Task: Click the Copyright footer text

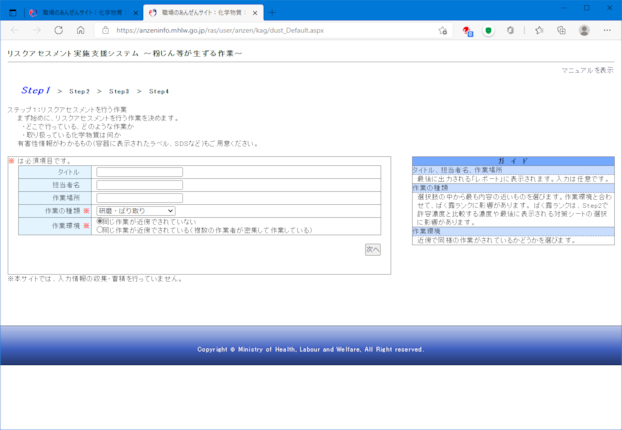Action: click(311, 349)
